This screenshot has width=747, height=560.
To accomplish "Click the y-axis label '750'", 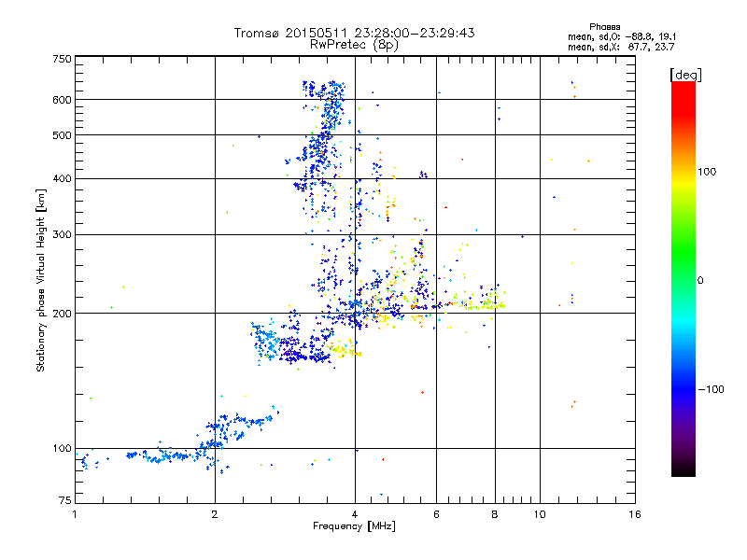I will (62, 59).
